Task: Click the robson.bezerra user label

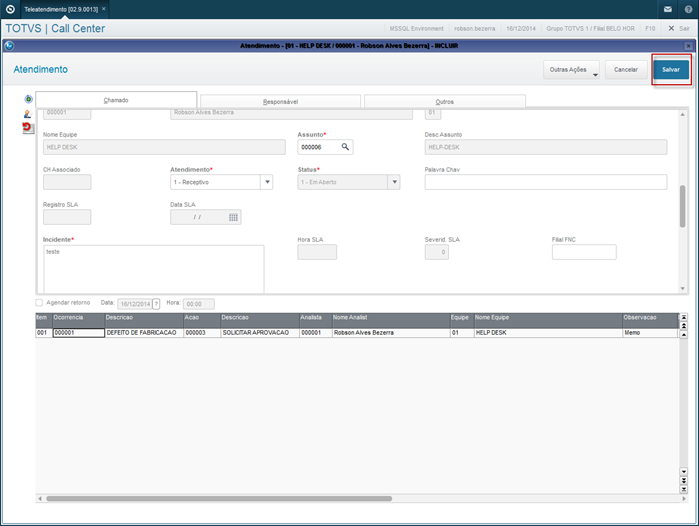Action: 474,29
